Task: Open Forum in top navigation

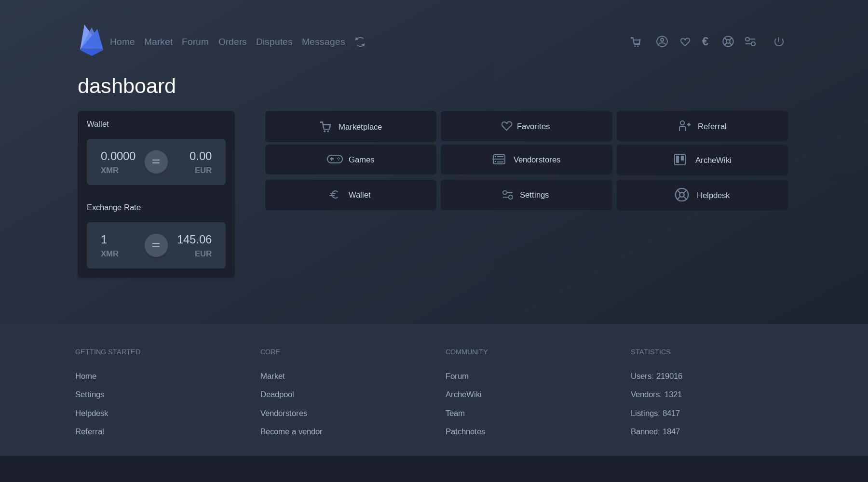Action: pos(195,42)
